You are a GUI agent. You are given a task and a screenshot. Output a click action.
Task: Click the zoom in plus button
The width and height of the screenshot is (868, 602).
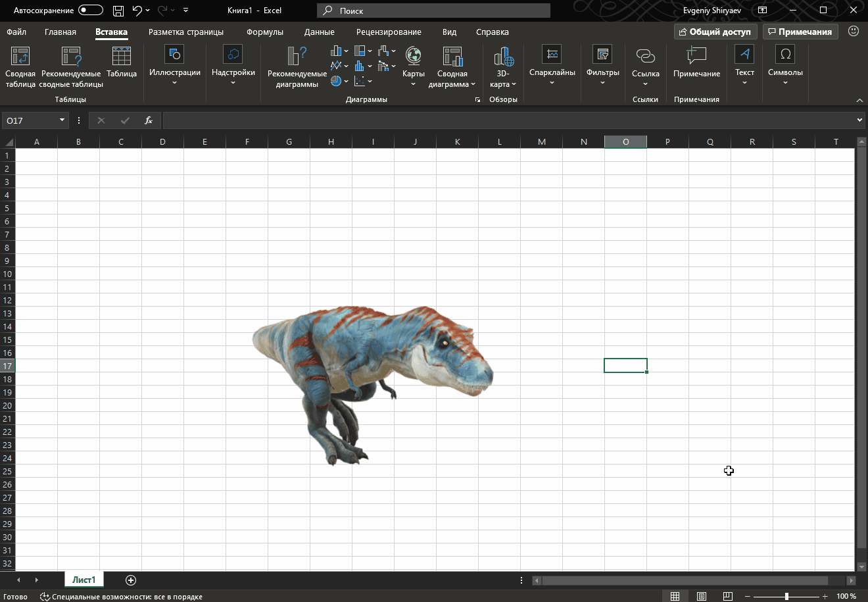(x=825, y=596)
